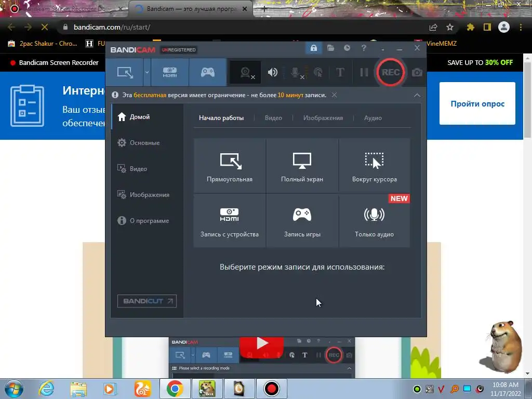Choose the Запись игры tile

(x=302, y=220)
